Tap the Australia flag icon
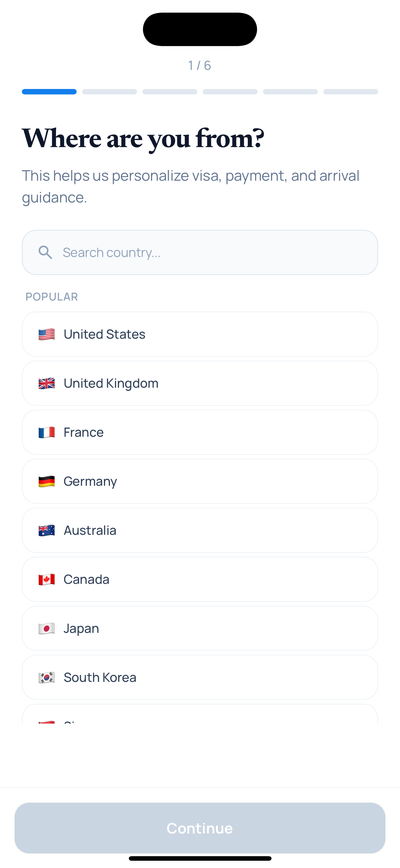Screen dimensions: 400x868 47,530
